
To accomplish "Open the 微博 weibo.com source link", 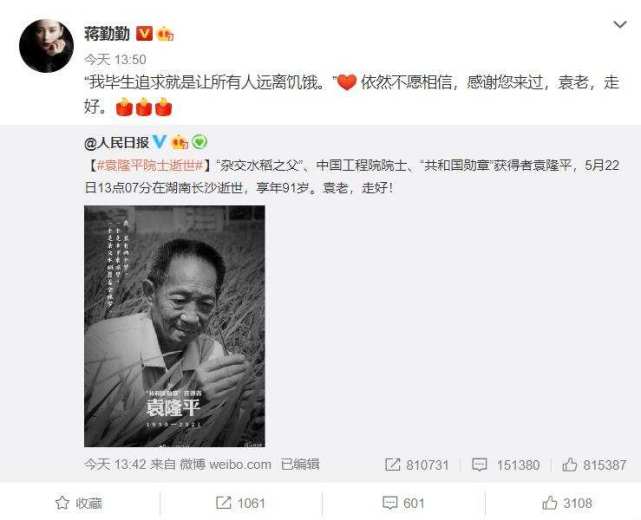I will point(226,464).
